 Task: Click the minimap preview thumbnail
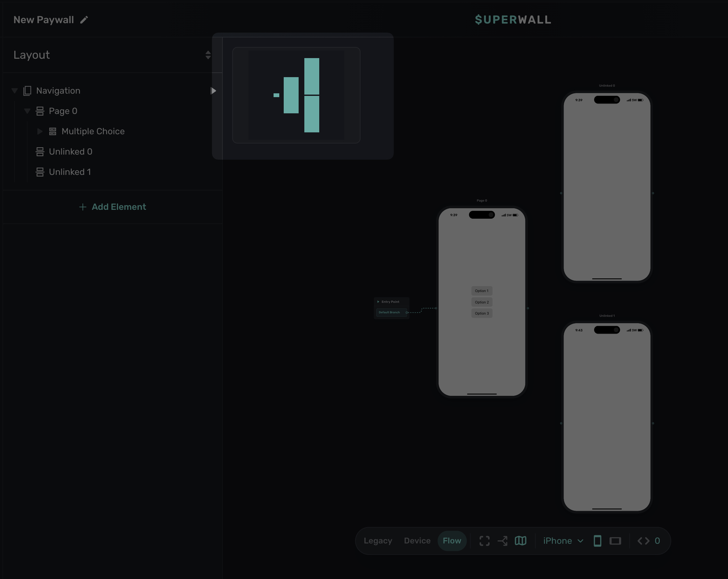tap(296, 95)
